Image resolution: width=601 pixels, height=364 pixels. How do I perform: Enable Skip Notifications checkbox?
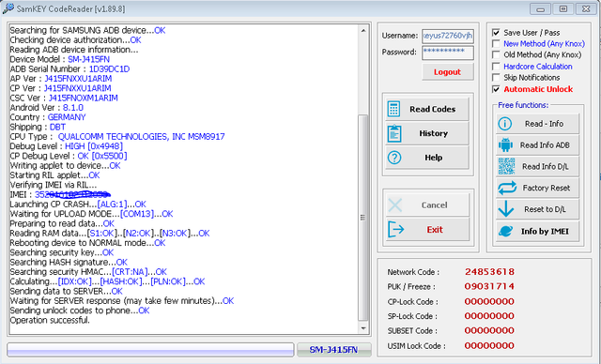pyautogui.click(x=496, y=78)
